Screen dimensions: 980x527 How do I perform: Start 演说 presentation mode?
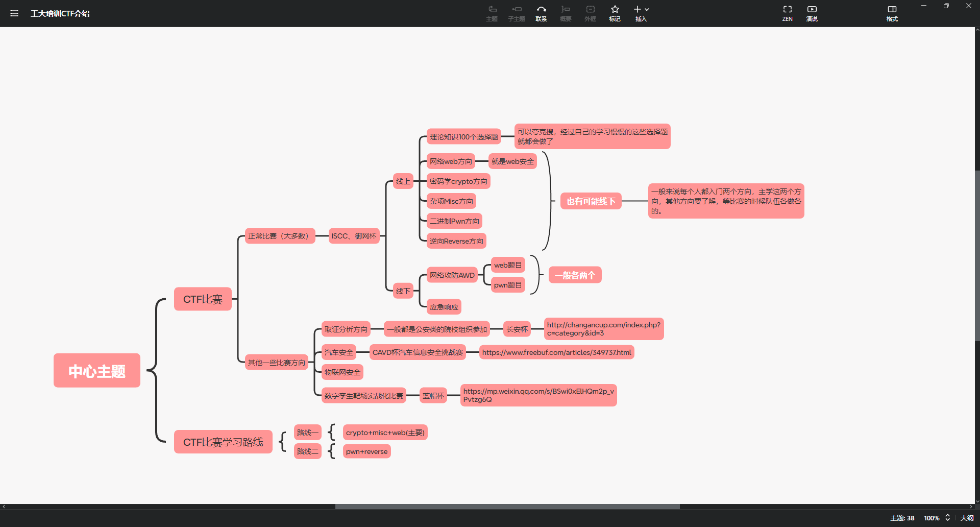click(812, 13)
